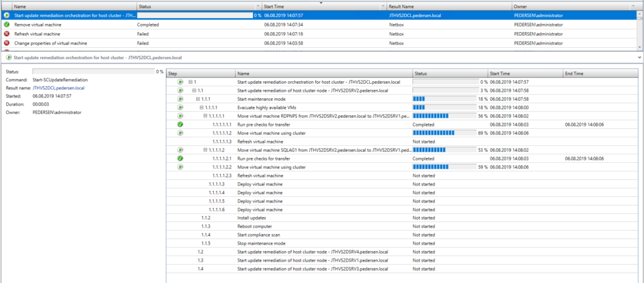The image size is (644, 283).
Task: Select Refresh virtual machine step 1.1.1.1.2.3
Action: coord(402,175)
